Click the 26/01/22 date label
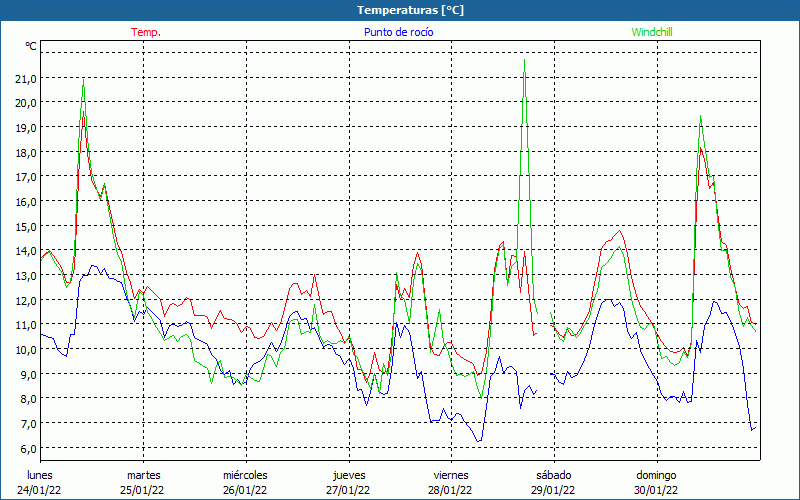 click(245, 490)
